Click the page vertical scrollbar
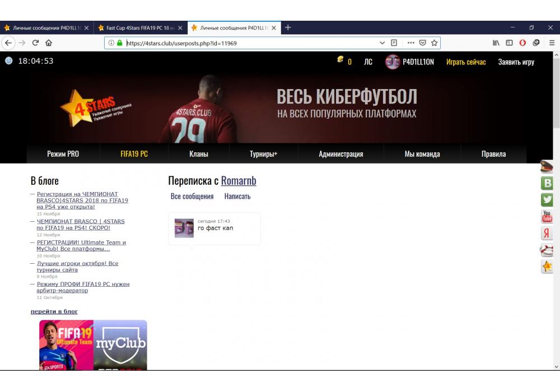 point(556,93)
